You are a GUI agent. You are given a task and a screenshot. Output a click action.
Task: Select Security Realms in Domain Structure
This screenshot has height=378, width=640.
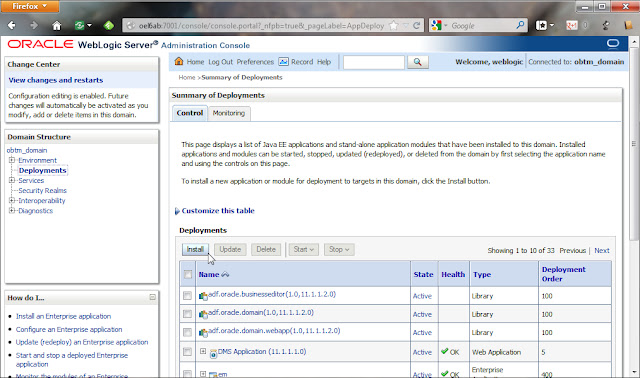click(42, 191)
